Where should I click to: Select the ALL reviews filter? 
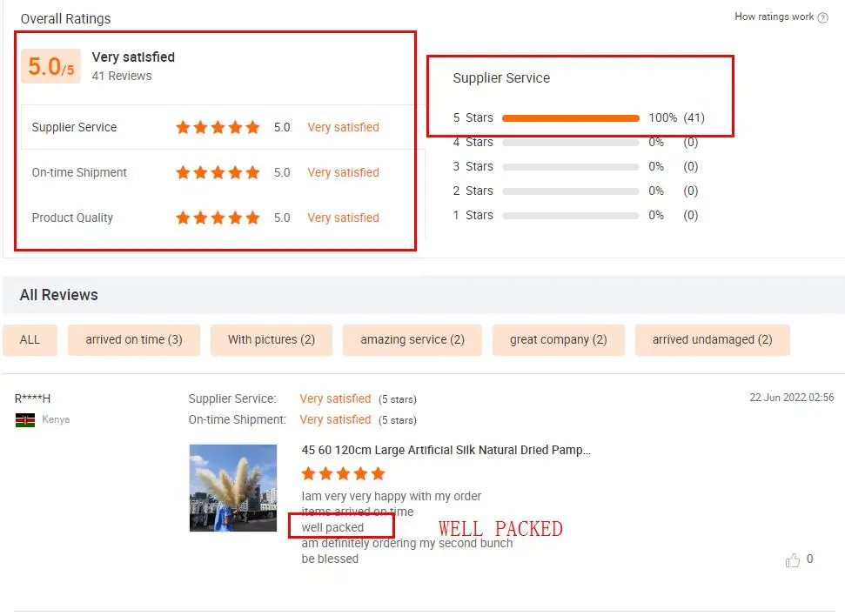tap(30, 340)
